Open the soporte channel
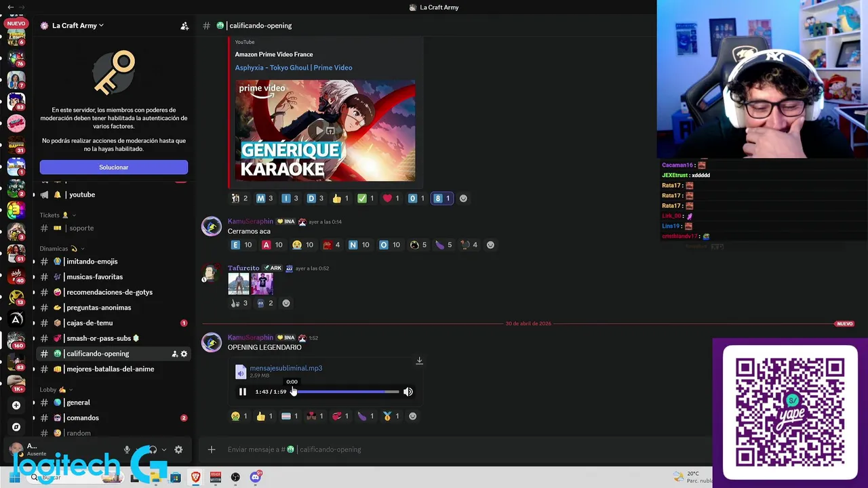The image size is (868, 488). [x=81, y=228]
